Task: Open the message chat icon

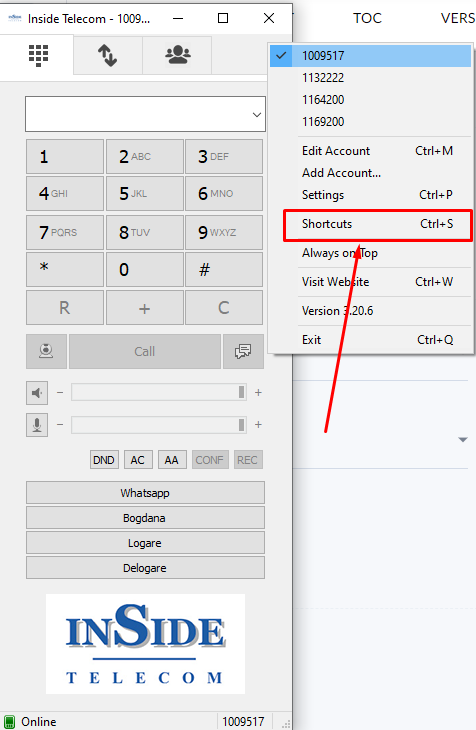Action: point(243,351)
